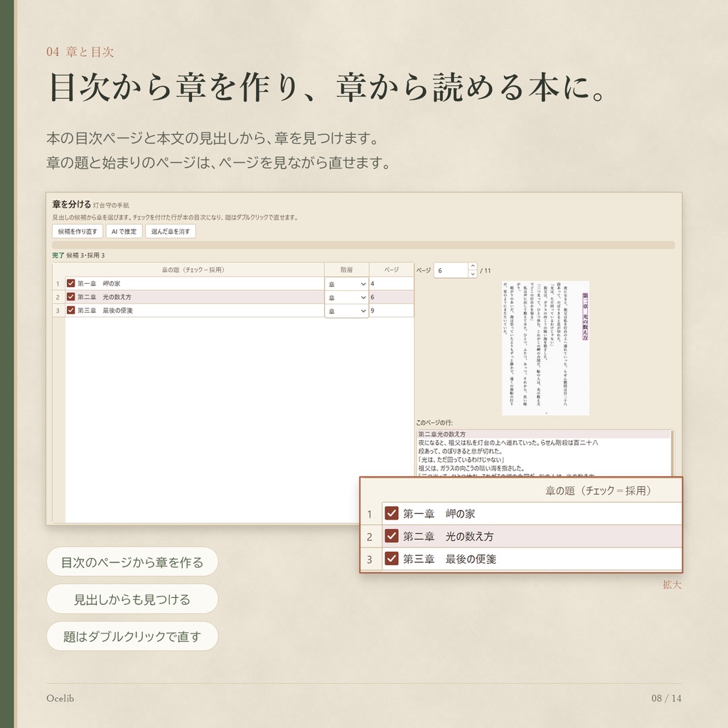
Task: Click the 灯台守の手紙 book title label
Action: pos(111,205)
